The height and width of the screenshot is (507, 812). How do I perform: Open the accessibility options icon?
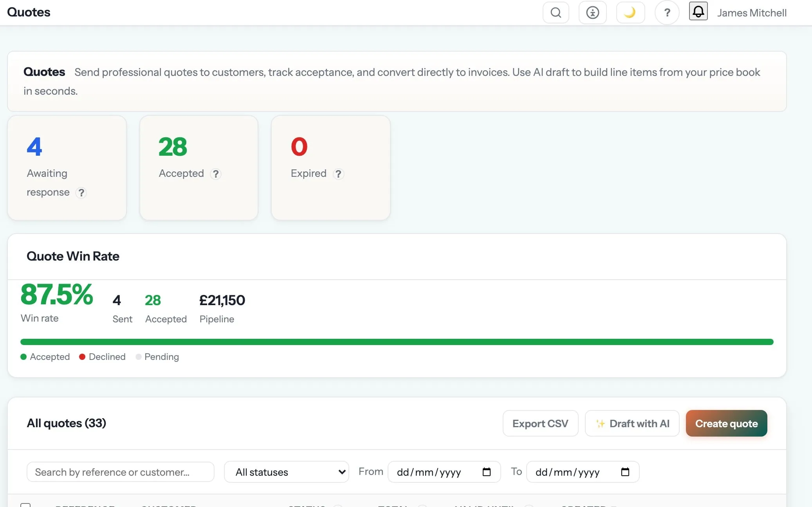(592, 13)
